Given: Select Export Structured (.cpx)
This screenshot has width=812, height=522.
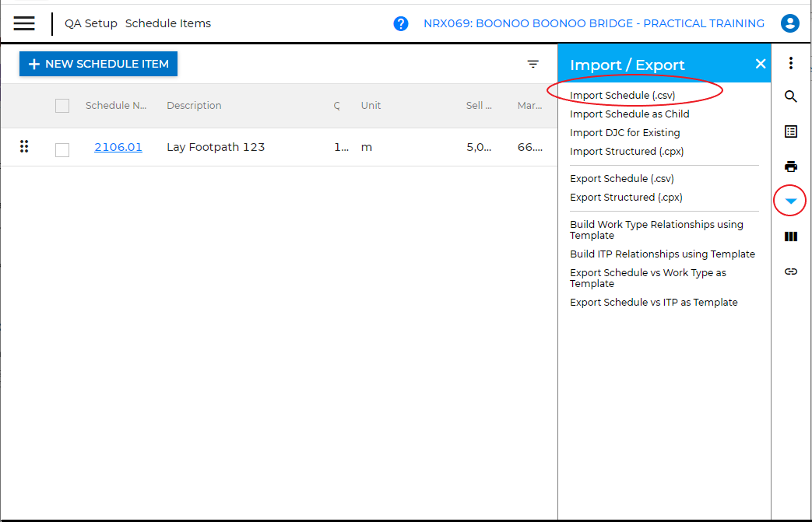Looking at the screenshot, I should click(x=626, y=197).
